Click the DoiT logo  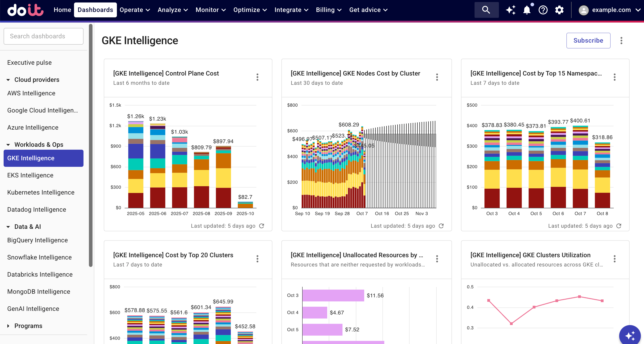25,10
